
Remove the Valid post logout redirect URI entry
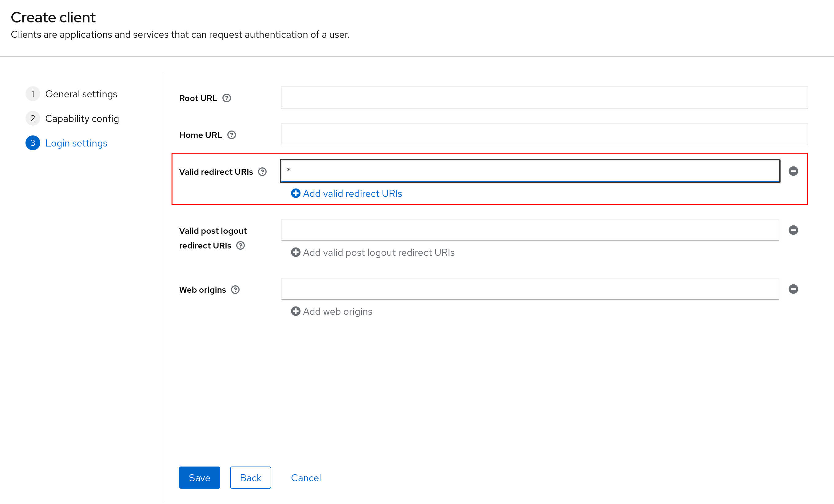(x=794, y=230)
